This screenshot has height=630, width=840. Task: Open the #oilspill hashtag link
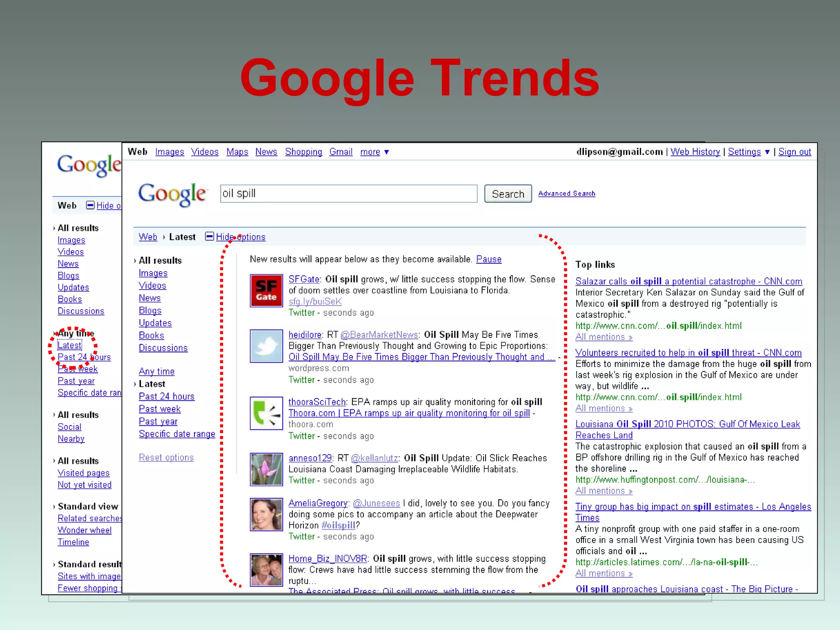[x=338, y=525]
